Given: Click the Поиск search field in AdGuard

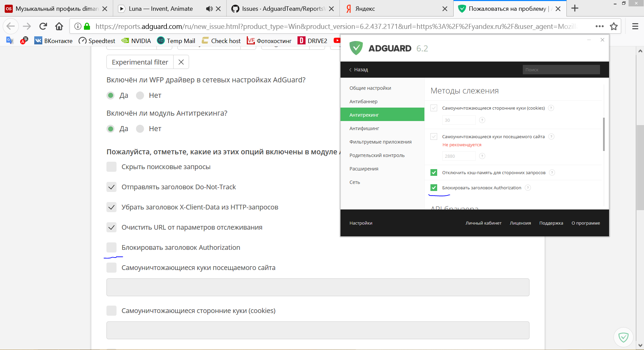Looking at the screenshot, I should (561, 70).
